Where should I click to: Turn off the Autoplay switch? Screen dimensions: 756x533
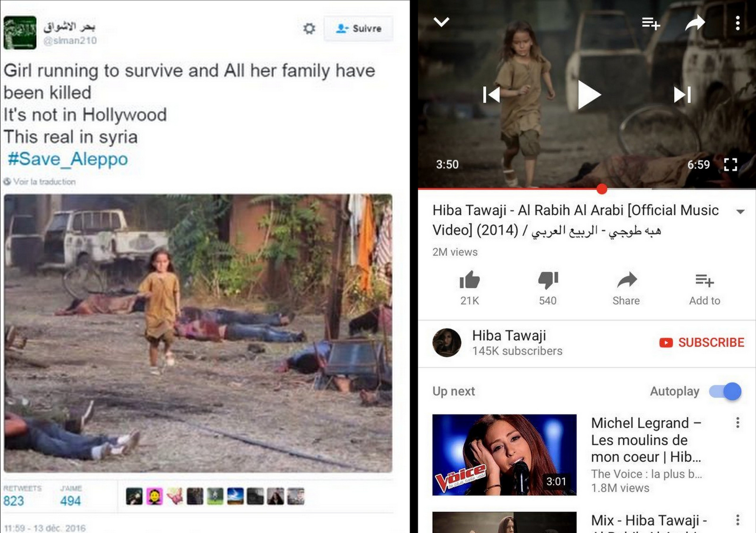[725, 391]
